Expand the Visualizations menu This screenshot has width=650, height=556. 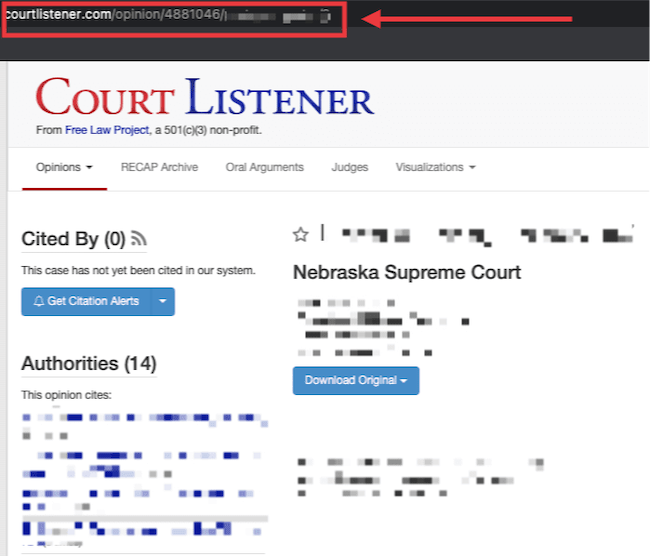pos(435,167)
